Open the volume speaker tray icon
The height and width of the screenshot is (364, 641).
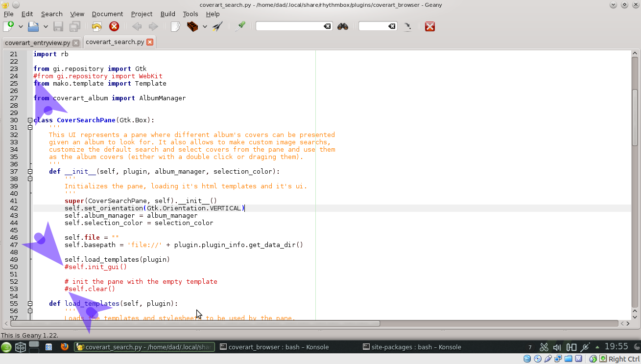(557, 347)
